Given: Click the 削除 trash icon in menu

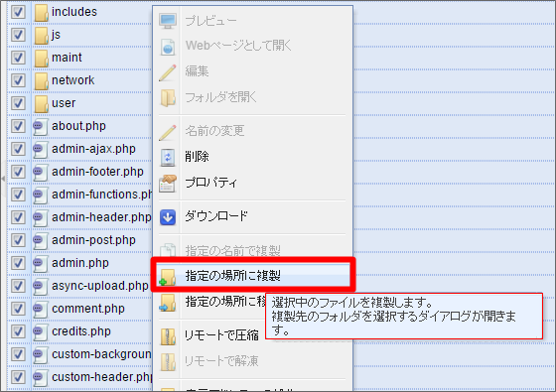Looking at the screenshot, I should coord(168,158).
